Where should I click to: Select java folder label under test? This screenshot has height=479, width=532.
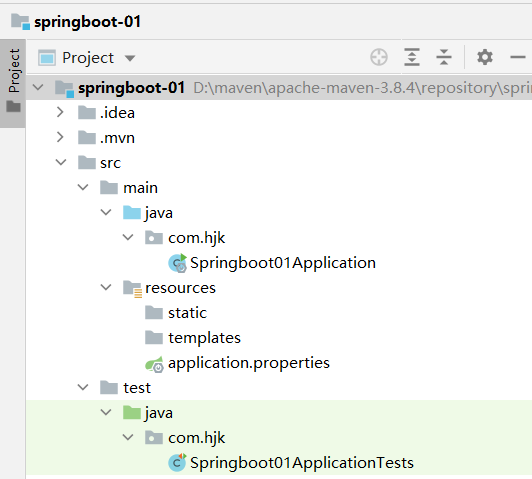(x=159, y=414)
